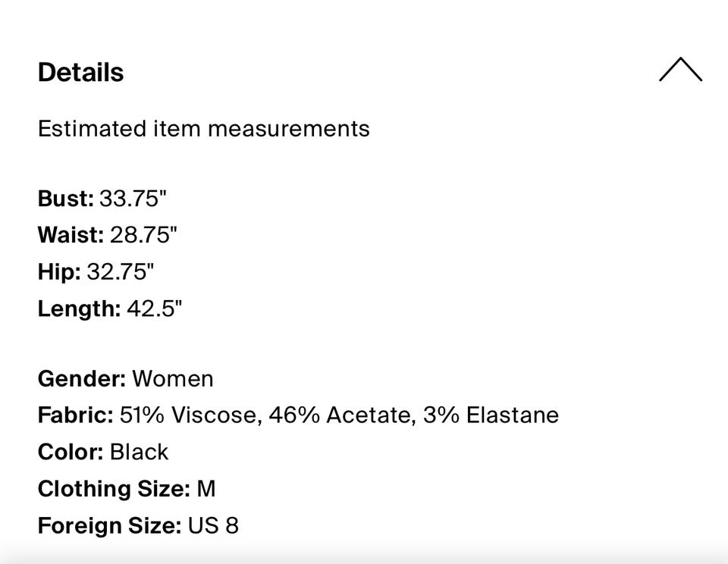Click the Fabric label
This screenshot has width=728, height=564.
point(75,415)
